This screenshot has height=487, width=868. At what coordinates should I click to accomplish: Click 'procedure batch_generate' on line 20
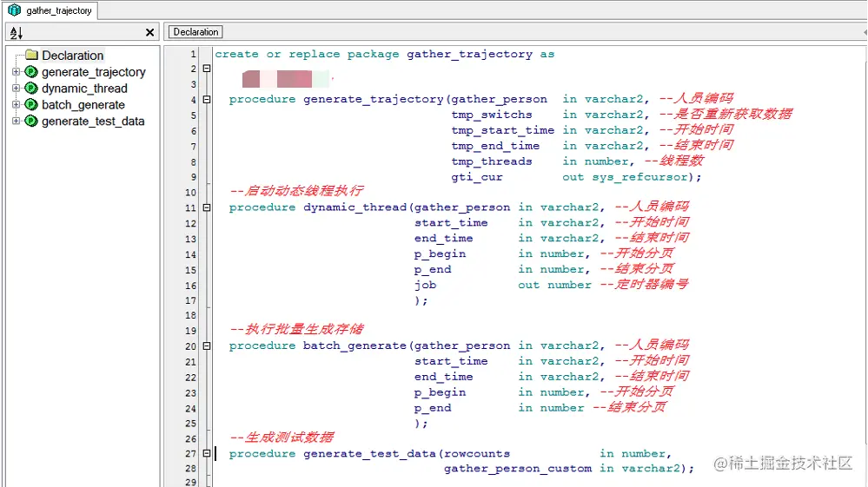(318, 346)
